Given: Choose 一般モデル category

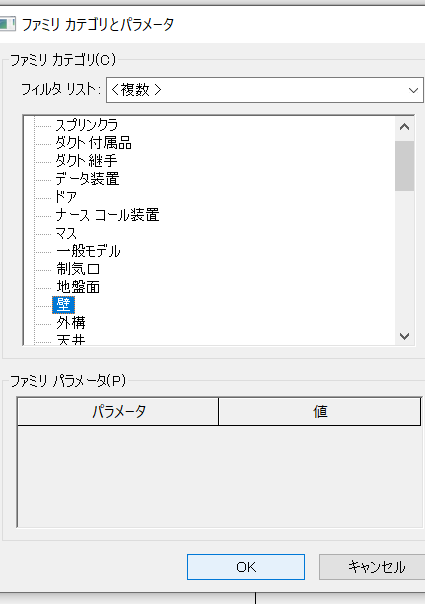Looking at the screenshot, I should click(88, 251).
